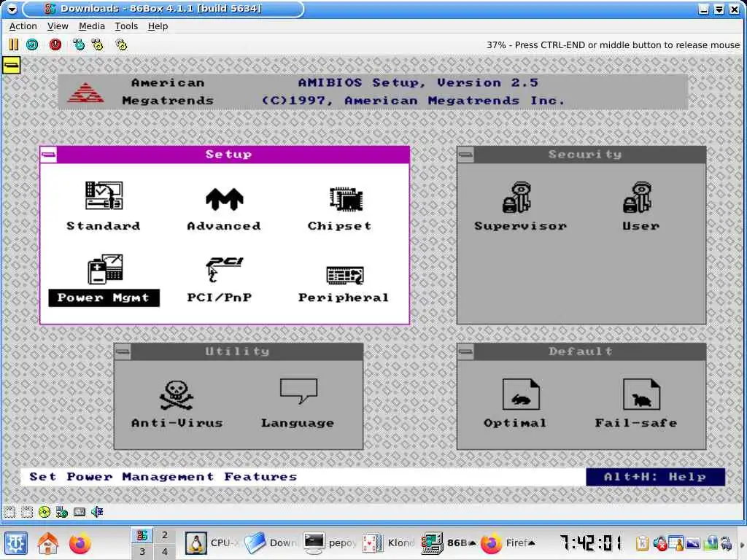Switch to virtual desktop 4
The width and height of the screenshot is (747, 560).
pos(165,551)
